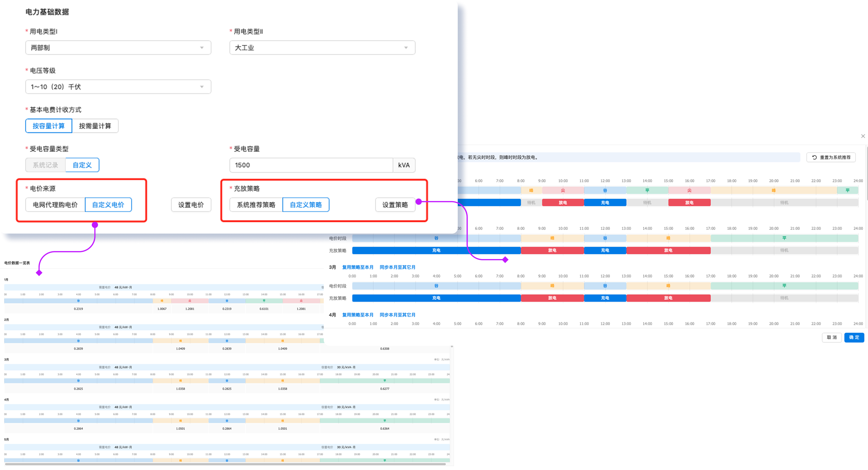Click 3月 long blue 充电 strategy block

click(x=436, y=298)
